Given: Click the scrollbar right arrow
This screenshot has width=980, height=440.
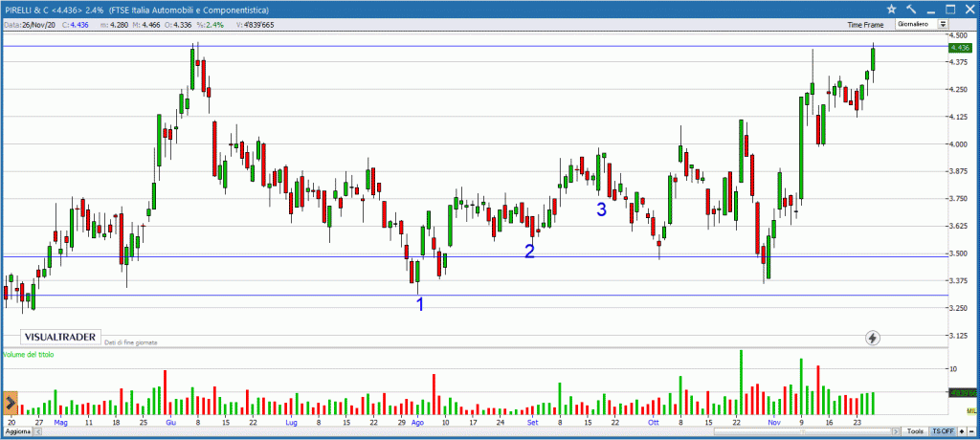Looking at the screenshot, I should pyautogui.click(x=896, y=431).
